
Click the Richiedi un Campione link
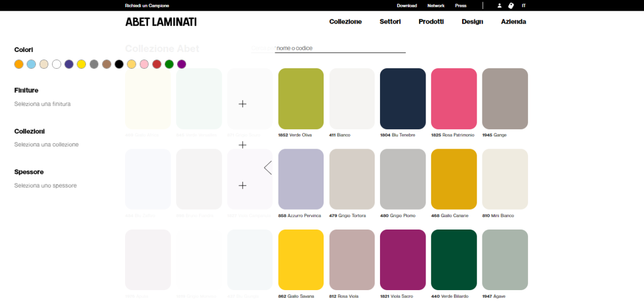coord(147,6)
